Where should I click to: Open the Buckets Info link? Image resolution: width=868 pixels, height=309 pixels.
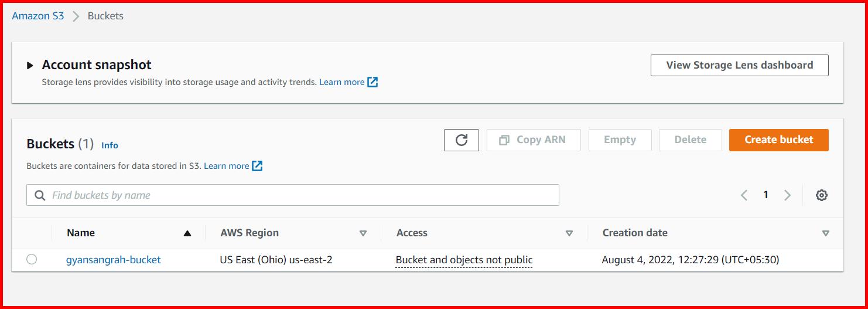click(x=110, y=145)
